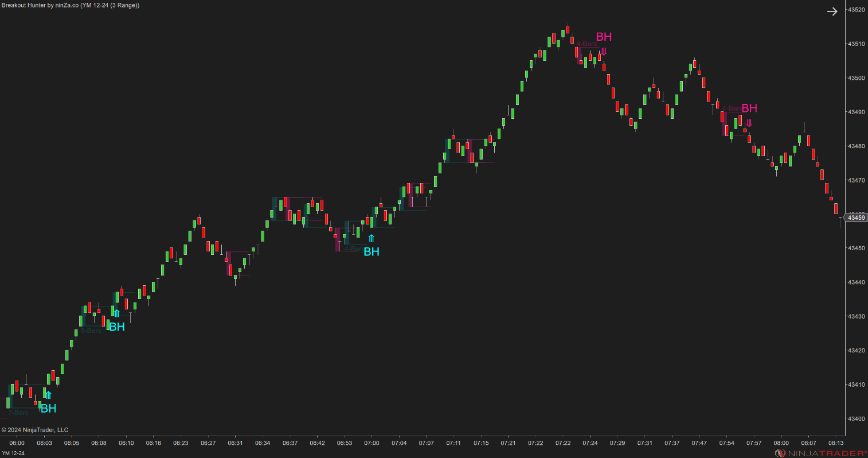Screen dimensions: 868x458
Task: Toggle the BH label above 06:03 candles
Action: (48, 409)
